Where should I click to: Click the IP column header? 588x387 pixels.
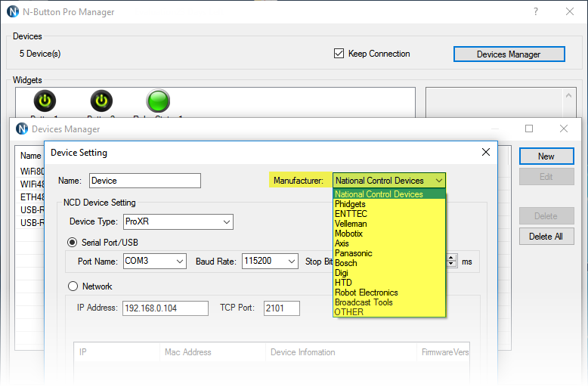pos(117,352)
